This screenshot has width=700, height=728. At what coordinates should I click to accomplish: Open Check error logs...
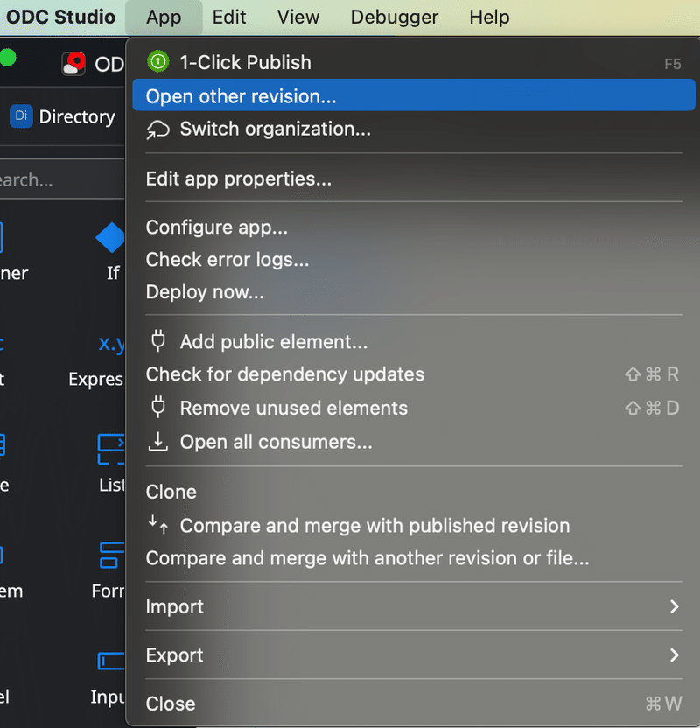(414, 260)
